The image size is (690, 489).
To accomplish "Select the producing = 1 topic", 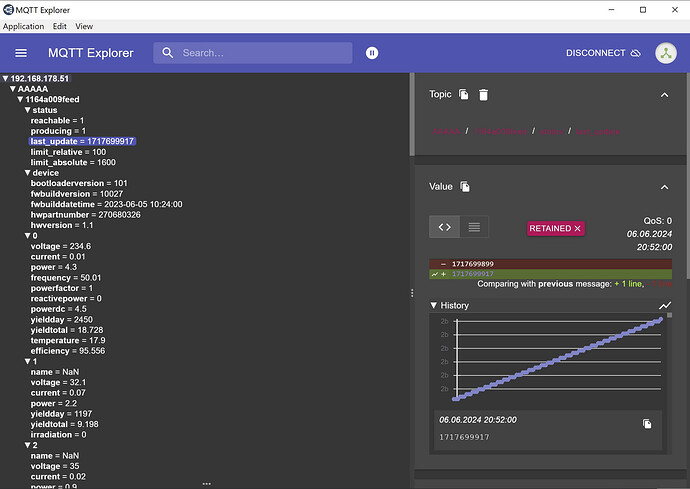I will [58, 131].
